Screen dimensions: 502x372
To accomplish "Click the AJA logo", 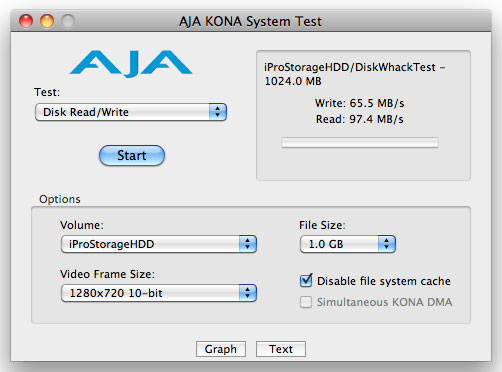I will pyautogui.click(x=131, y=63).
